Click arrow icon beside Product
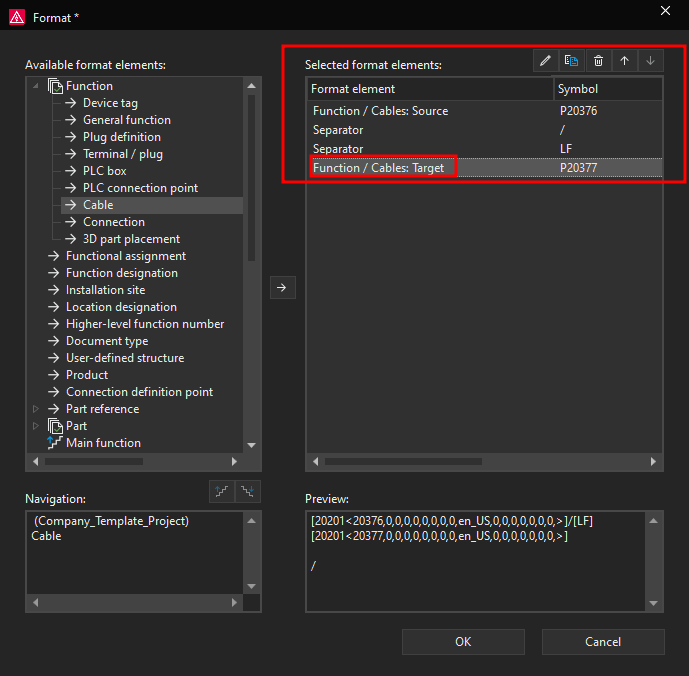The height and width of the screenshot is (676, 689). point(53,375)
